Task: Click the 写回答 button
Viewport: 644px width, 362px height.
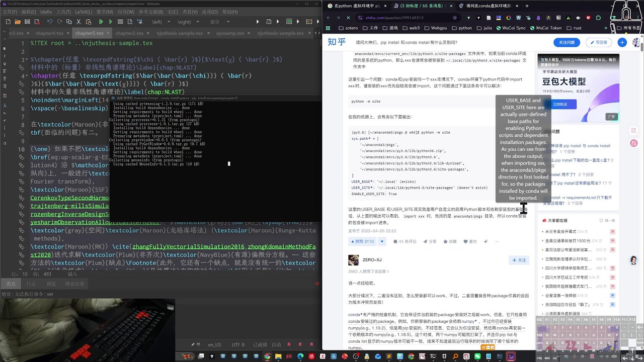Action: 599,43
